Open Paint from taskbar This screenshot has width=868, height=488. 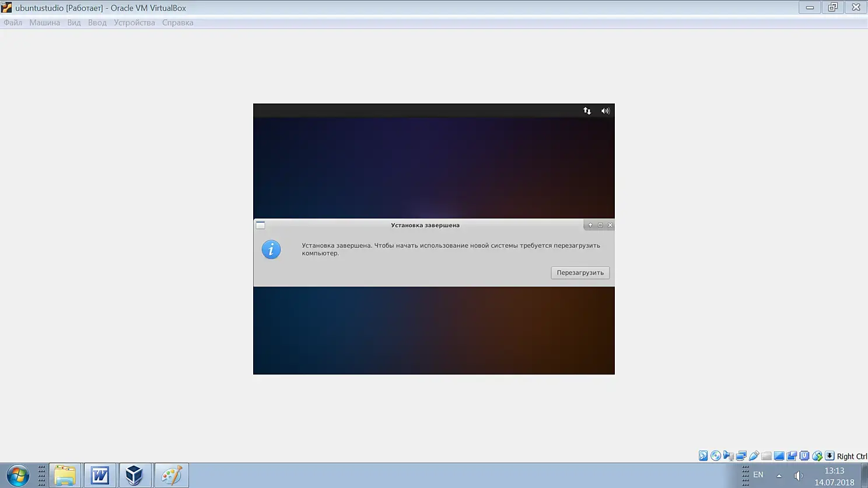coord(171,475)
